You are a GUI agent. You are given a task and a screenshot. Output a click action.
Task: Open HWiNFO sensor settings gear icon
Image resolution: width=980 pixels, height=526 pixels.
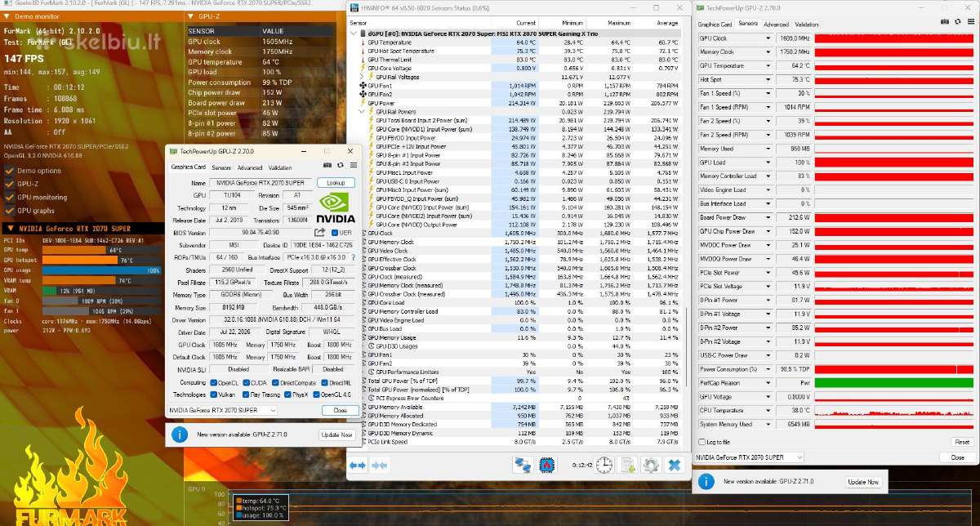pyautogui.click(x=650, y=465)
